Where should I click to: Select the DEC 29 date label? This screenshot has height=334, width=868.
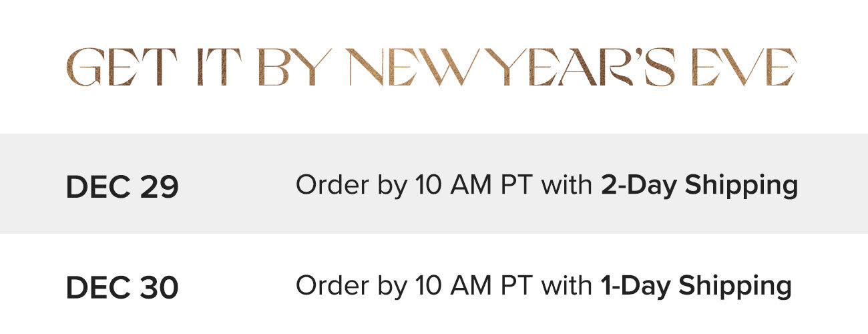tap(122, 188)
